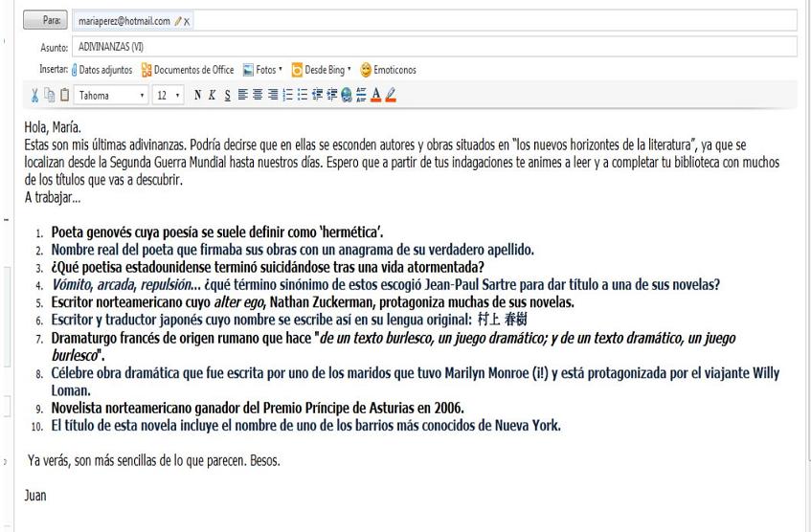Viewport: 811px width, 532px height.
Task: Edit recipient mariaperez@hotmail.com with pencil icon
Action: [x=177, y=21]
